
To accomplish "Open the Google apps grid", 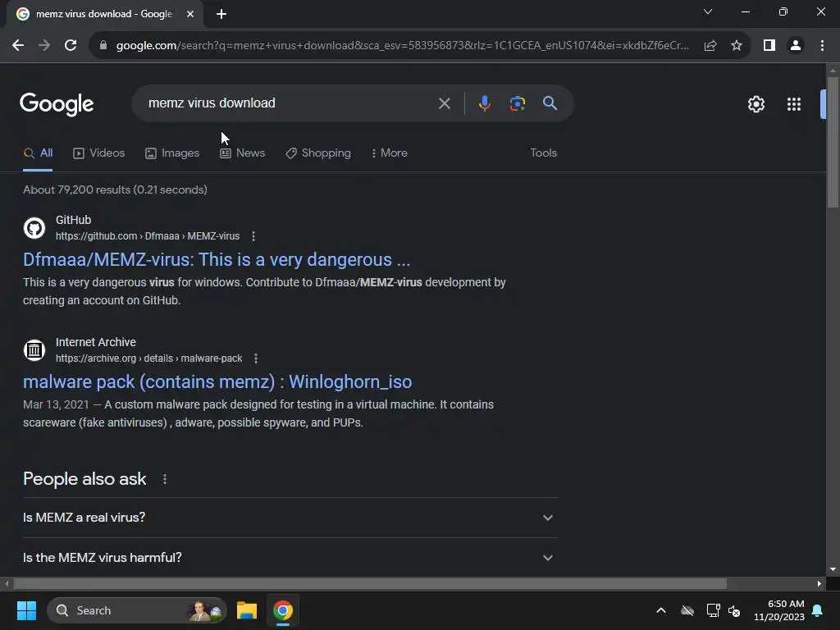I will pyautogui.click(x=794, y=104).
